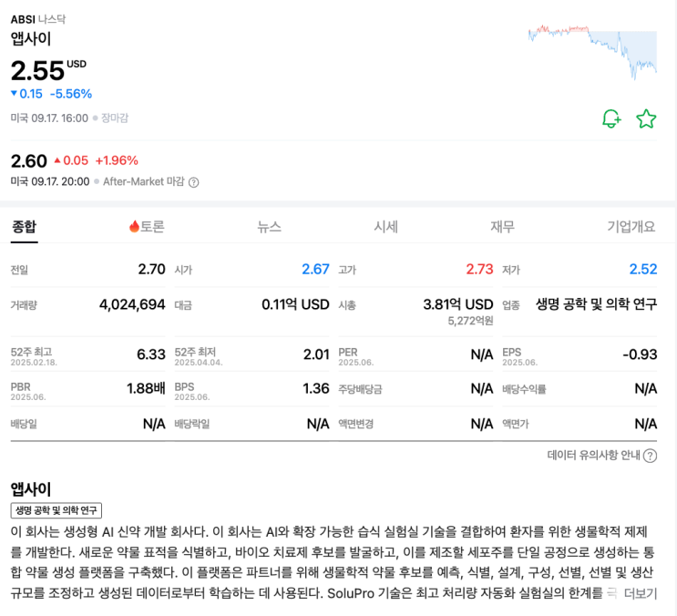Click the 52주 최고 value 6.33
This screenshot has height=616, width=677.
(x=151, y=354)
